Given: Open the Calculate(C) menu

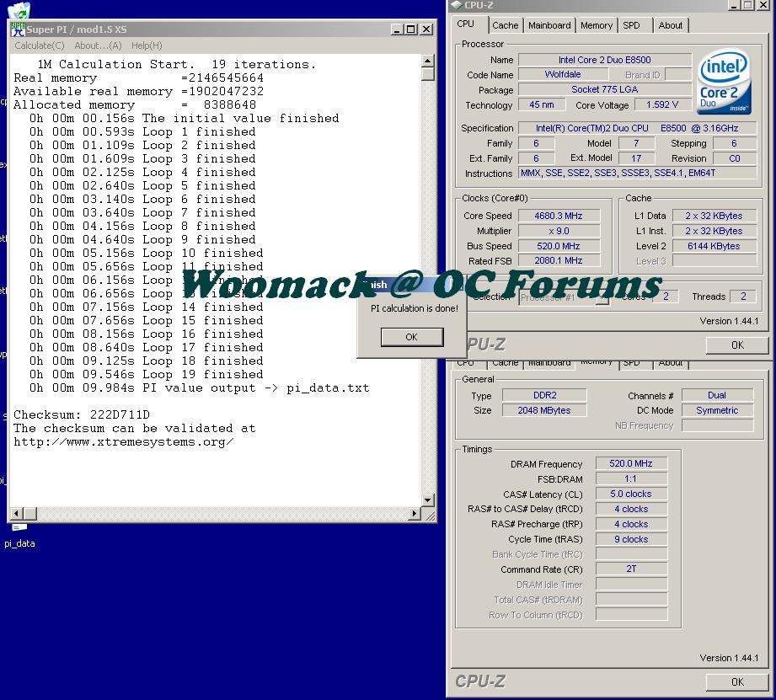Looking at the screenshot, I should pos(40,45).
